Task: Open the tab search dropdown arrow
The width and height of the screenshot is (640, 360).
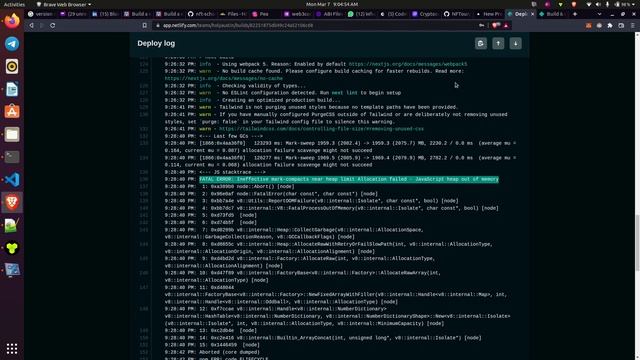Action: tap(599, 14)
